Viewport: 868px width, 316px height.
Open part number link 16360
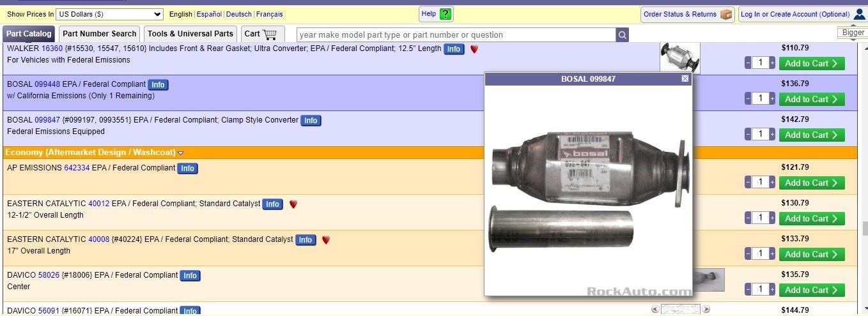pyautogui.click(x=52, y=49)
